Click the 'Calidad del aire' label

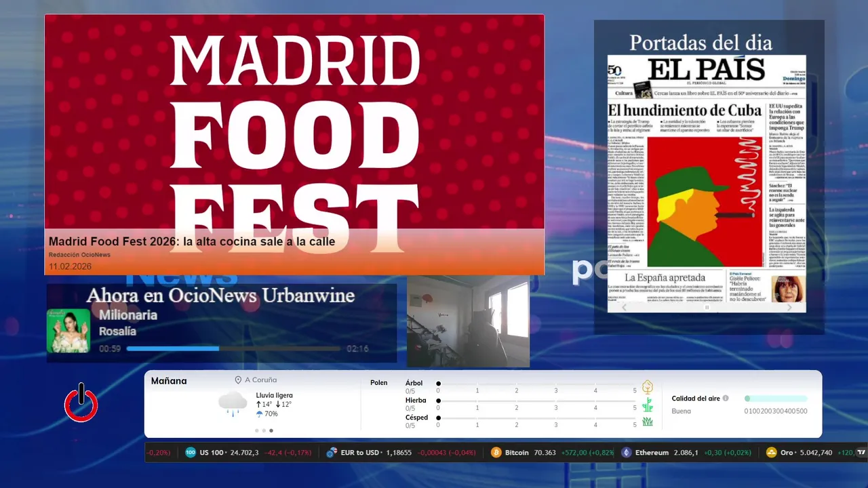(x=696, y=399)
